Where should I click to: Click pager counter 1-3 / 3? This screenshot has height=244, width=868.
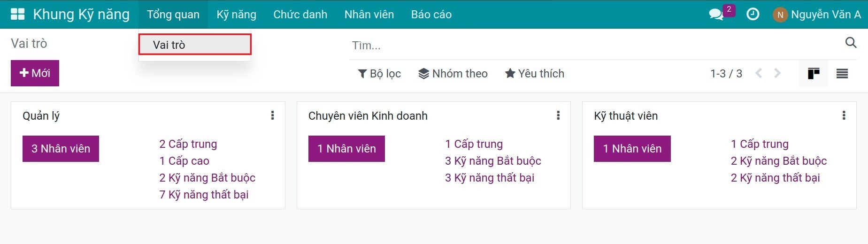726,74
